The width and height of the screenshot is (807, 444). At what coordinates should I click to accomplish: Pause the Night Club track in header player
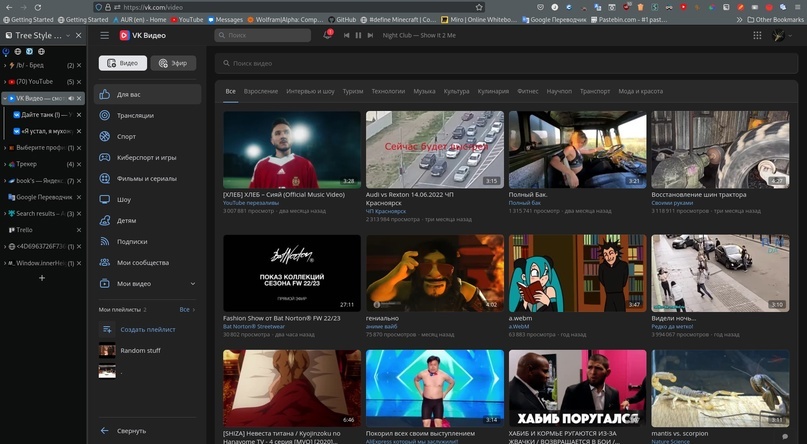[x=358, y=35]
